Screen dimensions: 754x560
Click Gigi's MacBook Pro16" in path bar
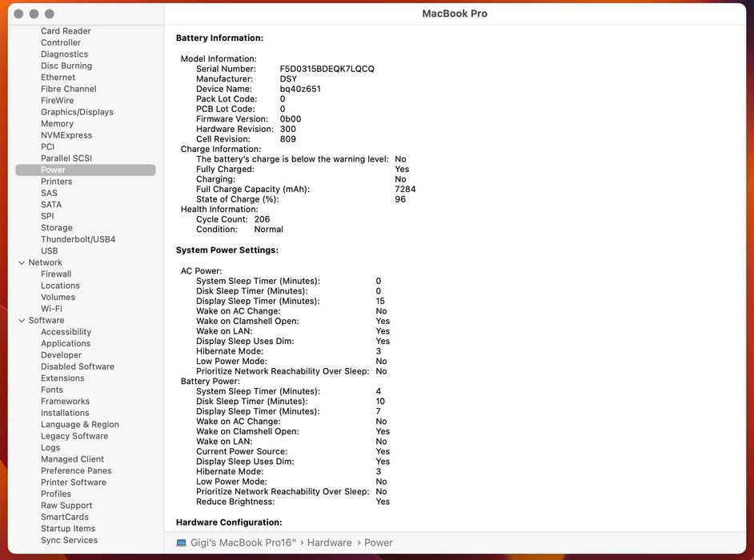(243, 542)
